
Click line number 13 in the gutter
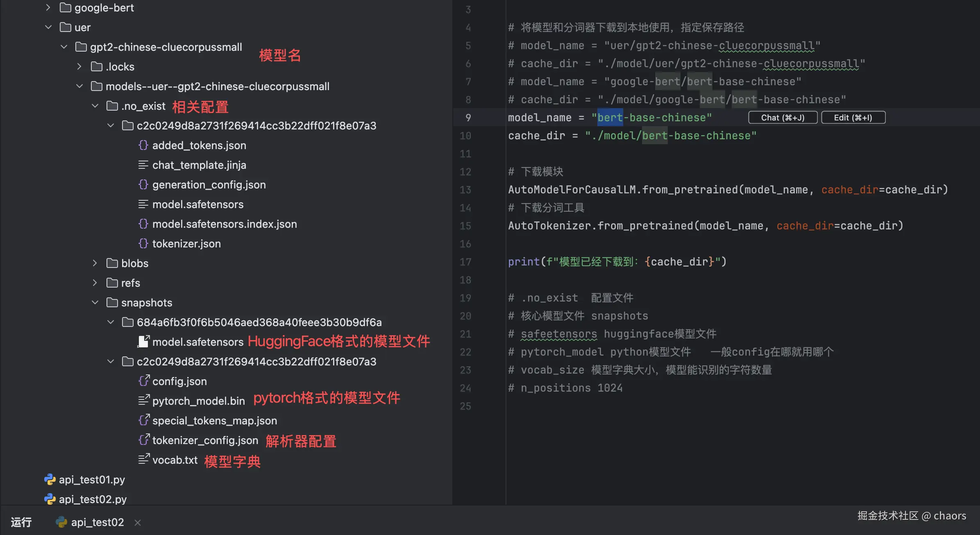tap(465, 190)
